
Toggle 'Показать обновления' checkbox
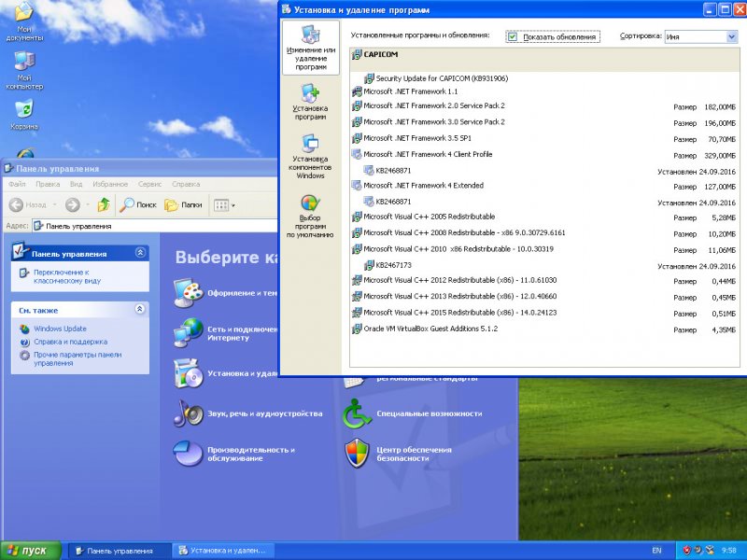pyautogui.click(x=513, y=36)
